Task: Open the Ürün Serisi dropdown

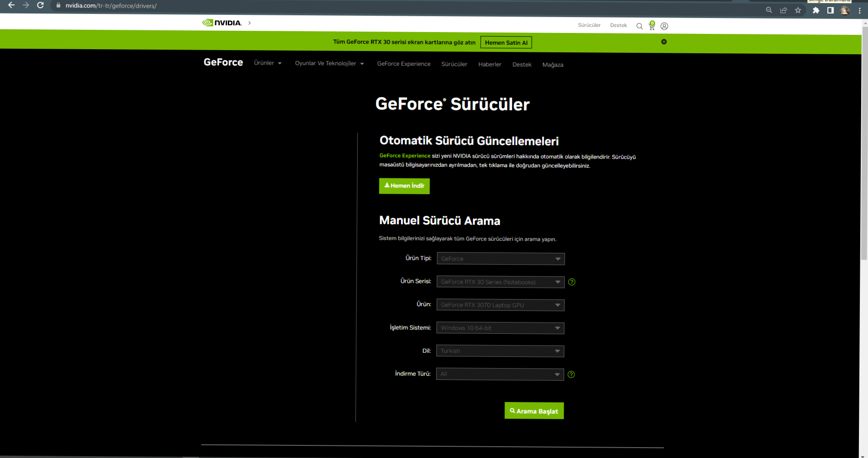Action: tap(500, 282)
